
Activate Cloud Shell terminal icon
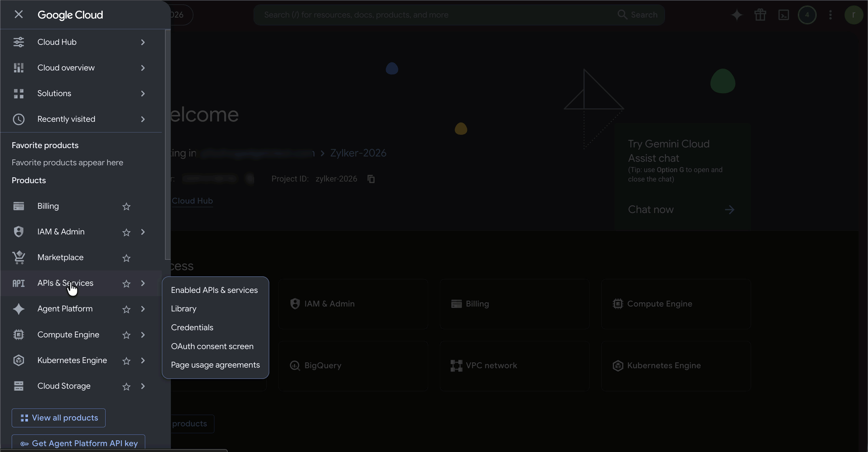pos(784,15)
